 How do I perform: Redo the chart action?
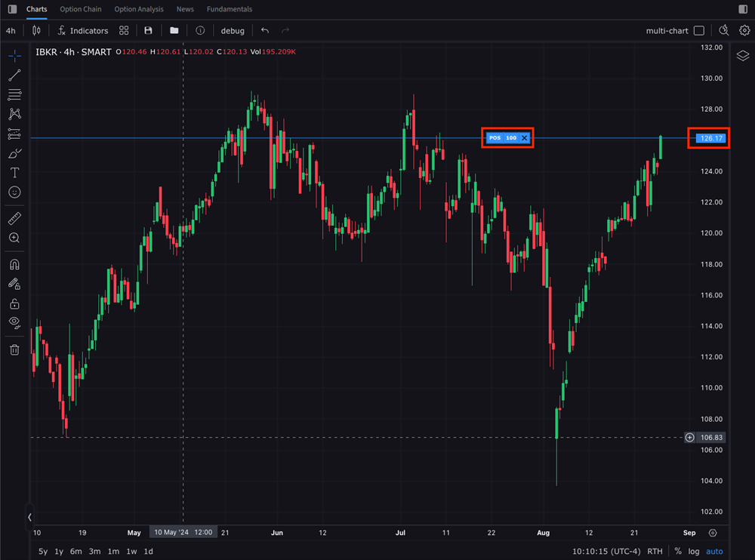coord(285,30)
